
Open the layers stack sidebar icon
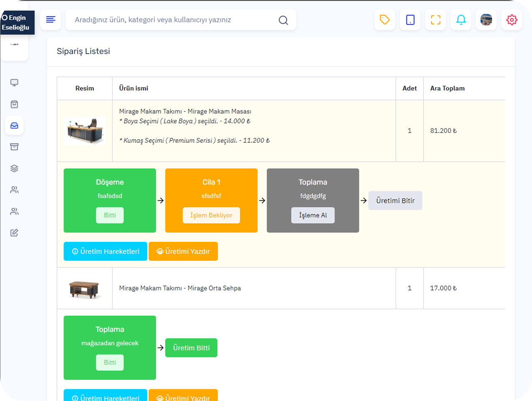click(x=14, y=168)
